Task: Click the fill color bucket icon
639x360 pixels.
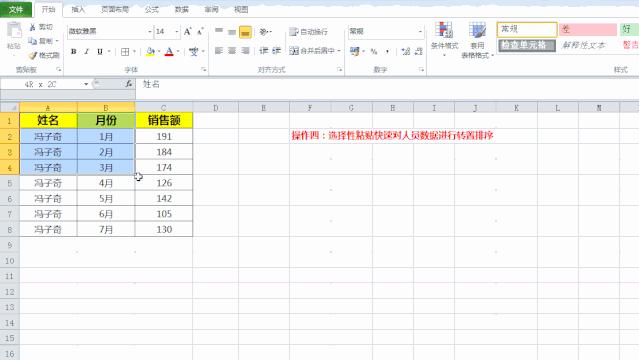Action: coord(150,52)
